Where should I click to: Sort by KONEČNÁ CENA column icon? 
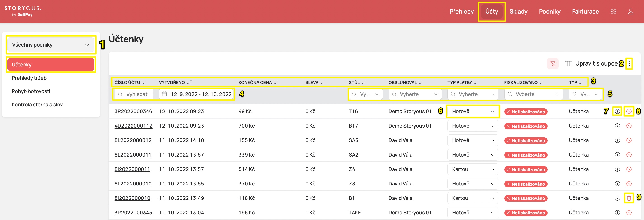(x=276, y=82)
